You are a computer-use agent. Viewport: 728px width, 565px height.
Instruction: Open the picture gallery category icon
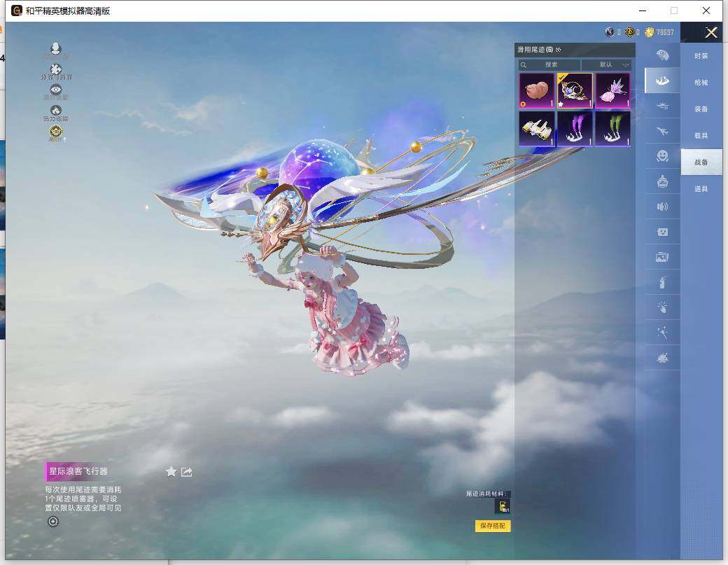[662, 257]
